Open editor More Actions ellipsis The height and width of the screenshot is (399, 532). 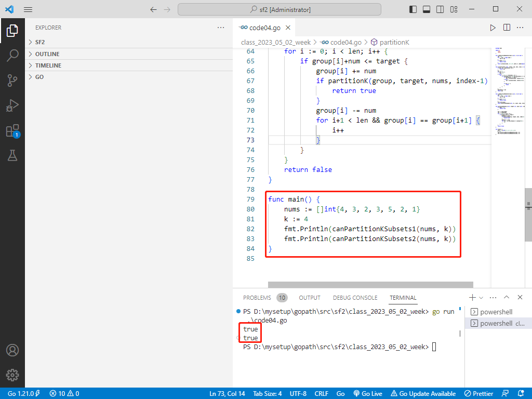[x=520, y=28]
